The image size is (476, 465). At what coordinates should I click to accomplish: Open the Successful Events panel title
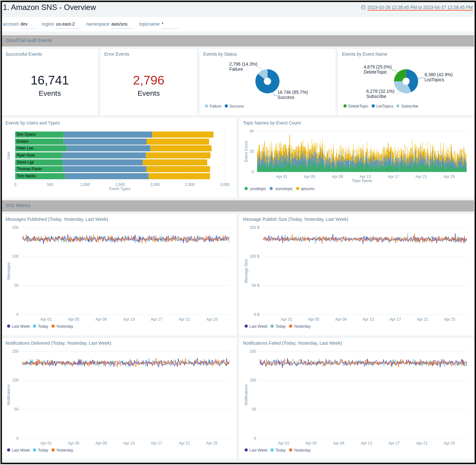tap(24, 54)
